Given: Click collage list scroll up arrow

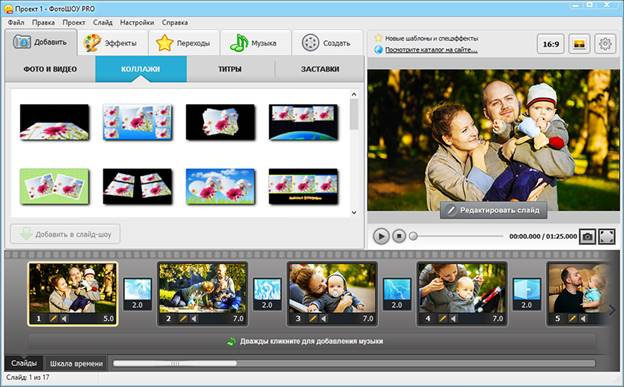Looking at the screenshot, I should [x=354, y=94].
